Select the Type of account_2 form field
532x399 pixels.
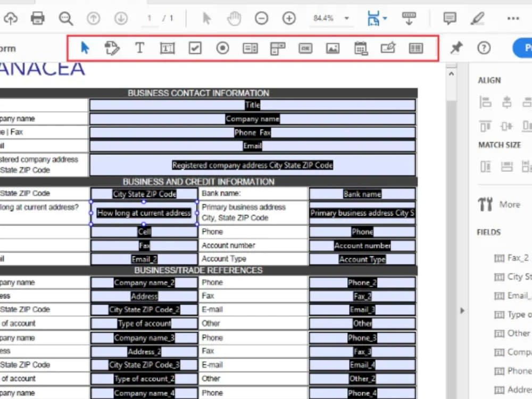coord(144,379)
